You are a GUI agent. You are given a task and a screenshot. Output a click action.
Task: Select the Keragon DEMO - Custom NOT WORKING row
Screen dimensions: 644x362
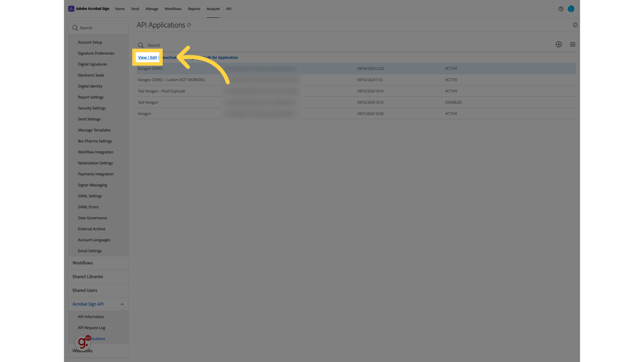tap(356, 80)
